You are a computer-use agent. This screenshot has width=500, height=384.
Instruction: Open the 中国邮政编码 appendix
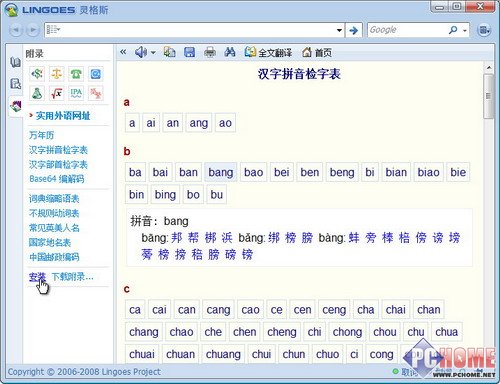coord(54,257)
